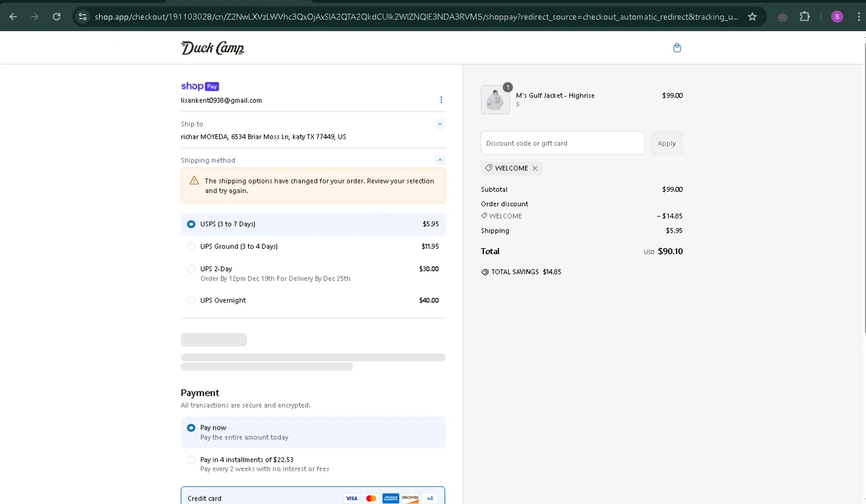This screenshot has width=866, height=504.
Task: Reload the checkout page
Action: pyautogui.click(x=57, y=17)
